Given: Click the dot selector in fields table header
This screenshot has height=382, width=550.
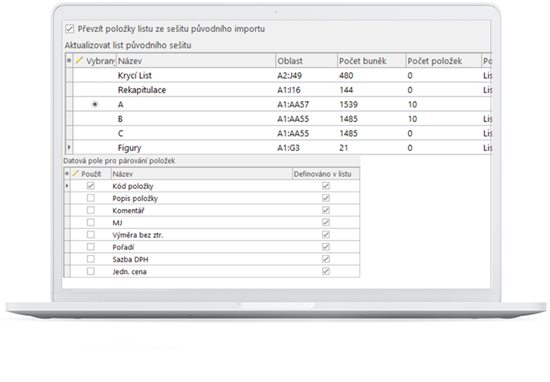Looking at the screenshot, I should click(x=67, y=174).
